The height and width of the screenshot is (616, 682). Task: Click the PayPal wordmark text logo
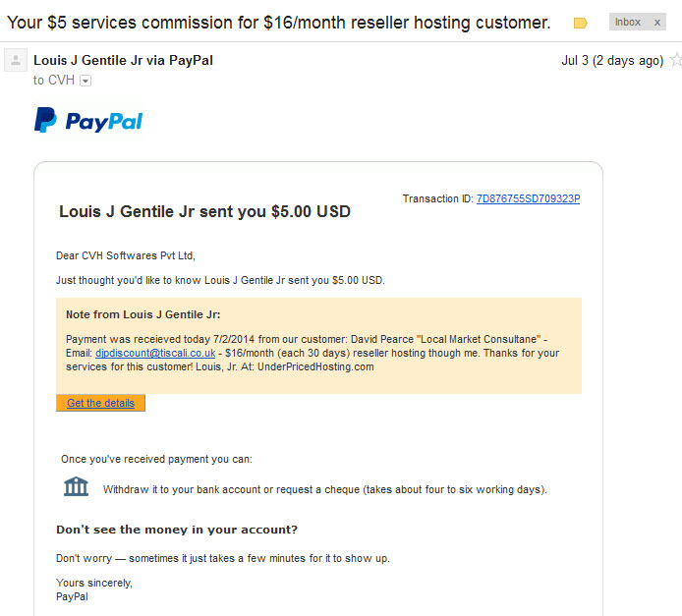pos(104,122)
